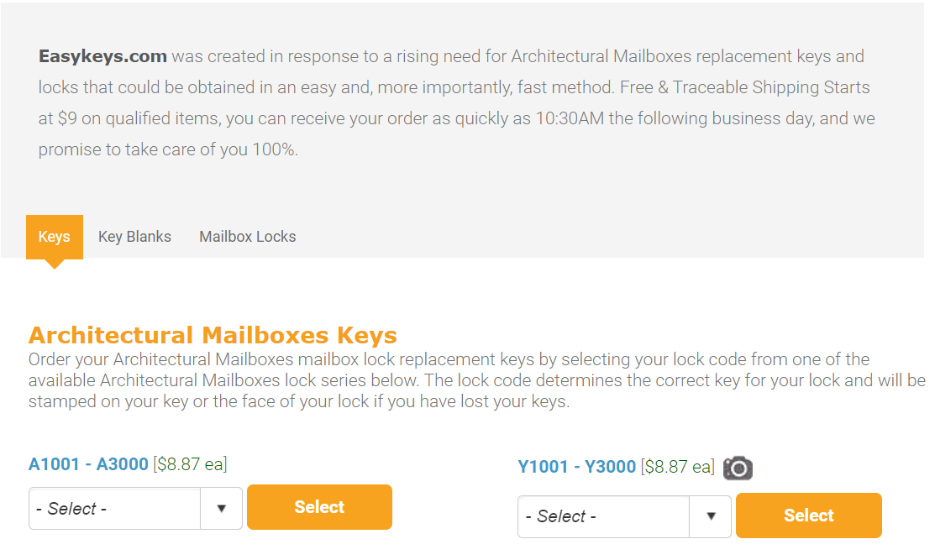
Task: Open the Y1001 - Y3000 series link
Action: tap(576, 467)
